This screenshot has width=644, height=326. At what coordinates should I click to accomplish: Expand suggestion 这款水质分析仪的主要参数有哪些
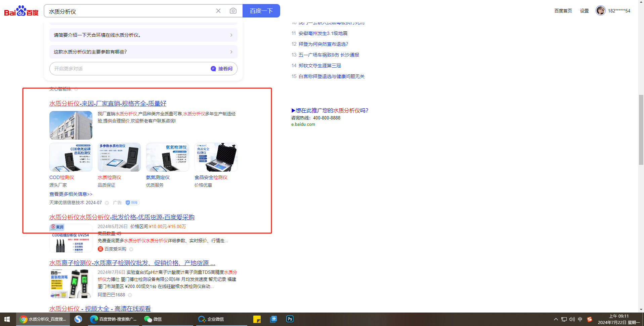point(143,52)
